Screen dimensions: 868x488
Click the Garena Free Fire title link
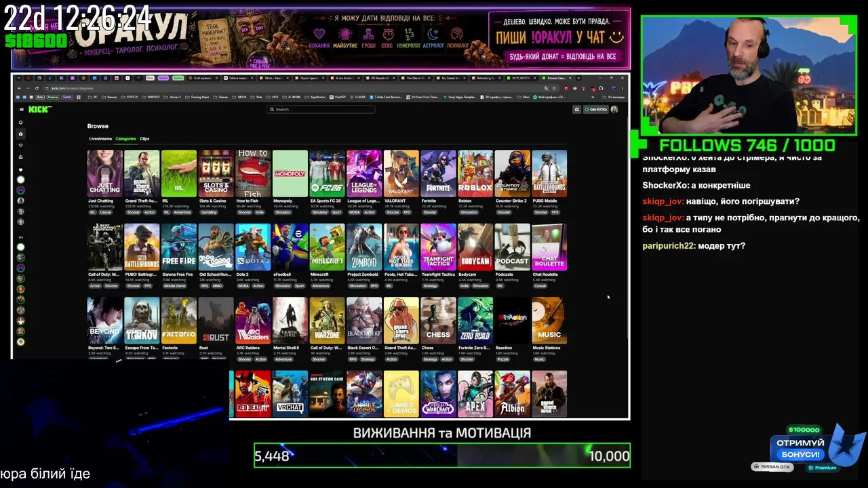(177, 274)
